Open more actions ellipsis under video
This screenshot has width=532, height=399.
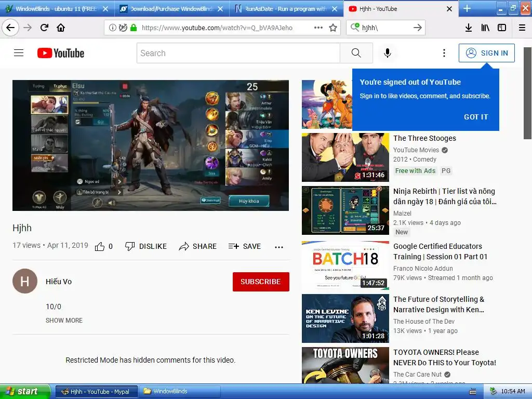click(279, 247)
